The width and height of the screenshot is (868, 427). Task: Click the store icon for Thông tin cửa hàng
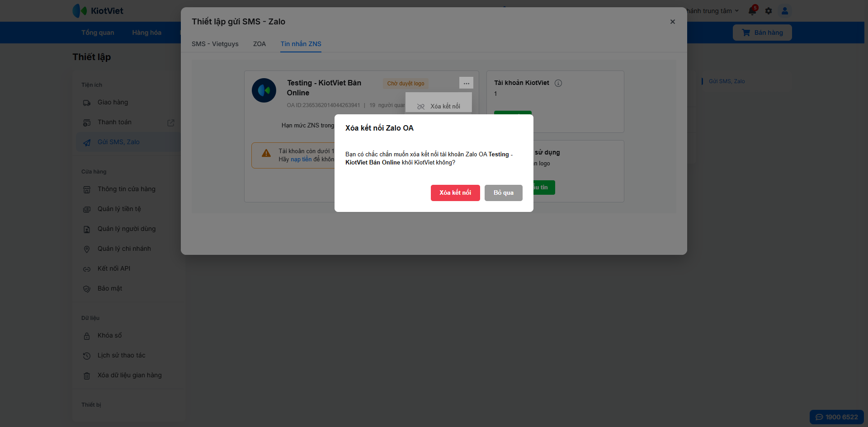(87, 190)
